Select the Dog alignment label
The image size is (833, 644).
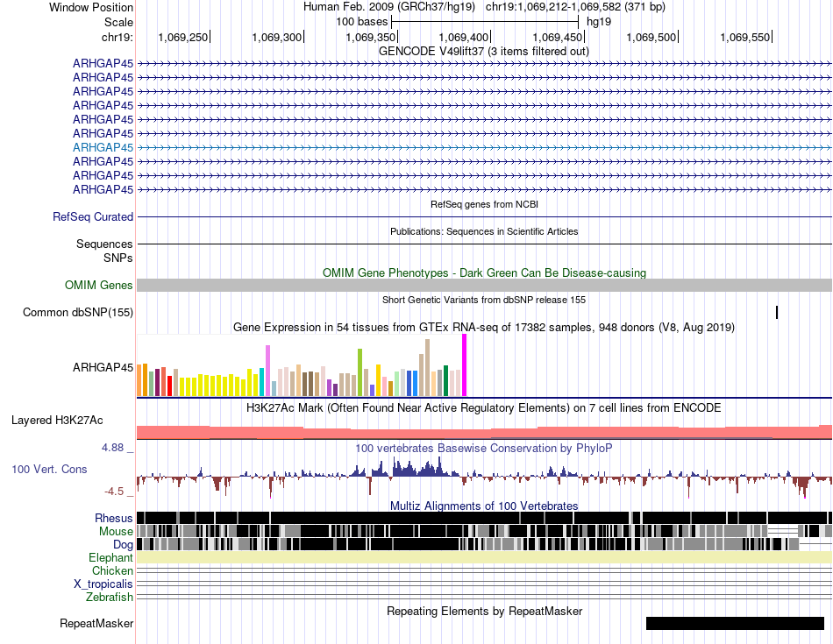click(123, 545)
